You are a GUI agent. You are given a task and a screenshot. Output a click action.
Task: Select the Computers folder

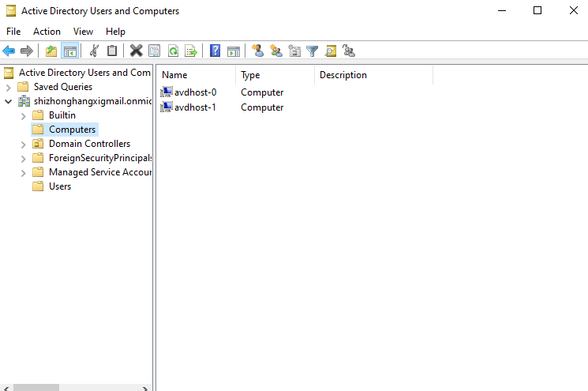coord(72,130)
